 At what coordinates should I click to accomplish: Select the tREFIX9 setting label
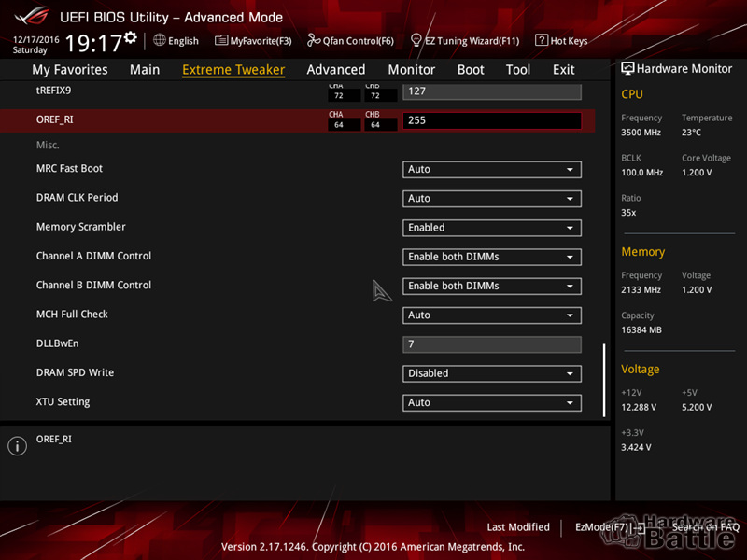tap(54, 91)
